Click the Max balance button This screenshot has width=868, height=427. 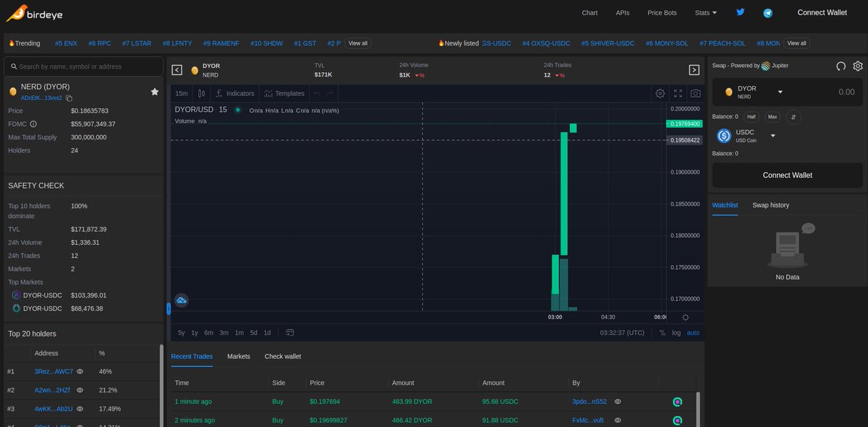(x=773, y=117)
